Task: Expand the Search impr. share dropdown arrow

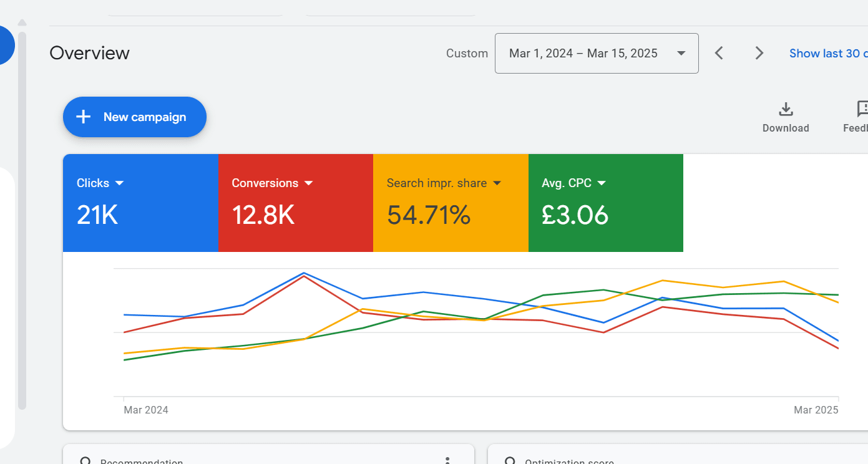Action: [x=497, y=183]
